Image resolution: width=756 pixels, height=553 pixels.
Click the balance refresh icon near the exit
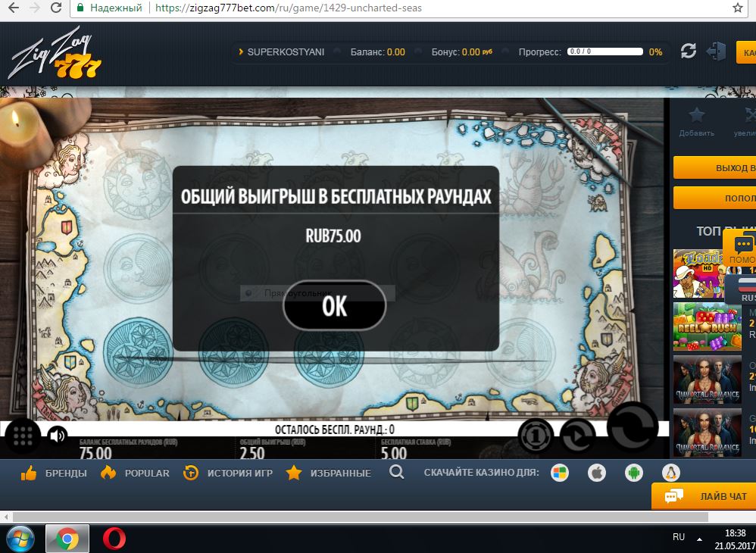[689, 51]
